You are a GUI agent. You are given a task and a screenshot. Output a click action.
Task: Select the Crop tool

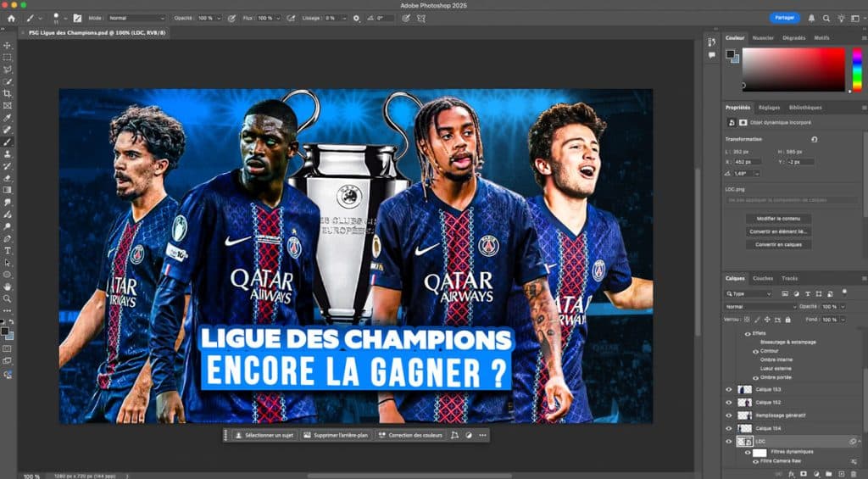[8, 93]
